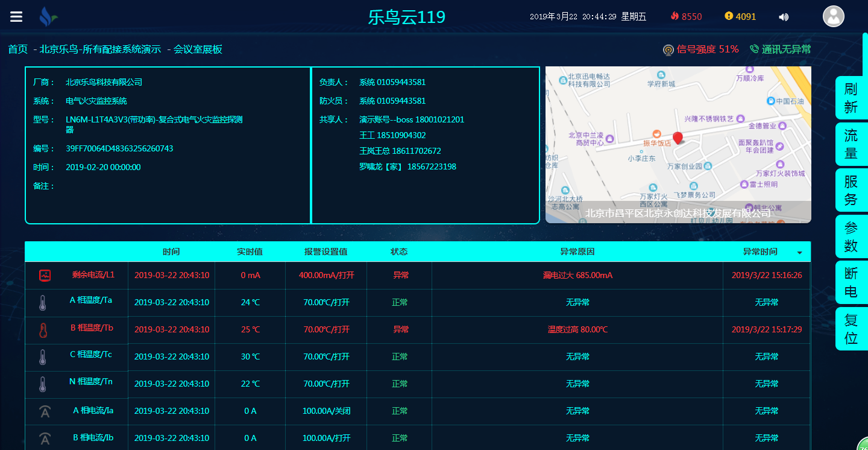Select the 剩余电流/L1 row label

pos(93,274)
